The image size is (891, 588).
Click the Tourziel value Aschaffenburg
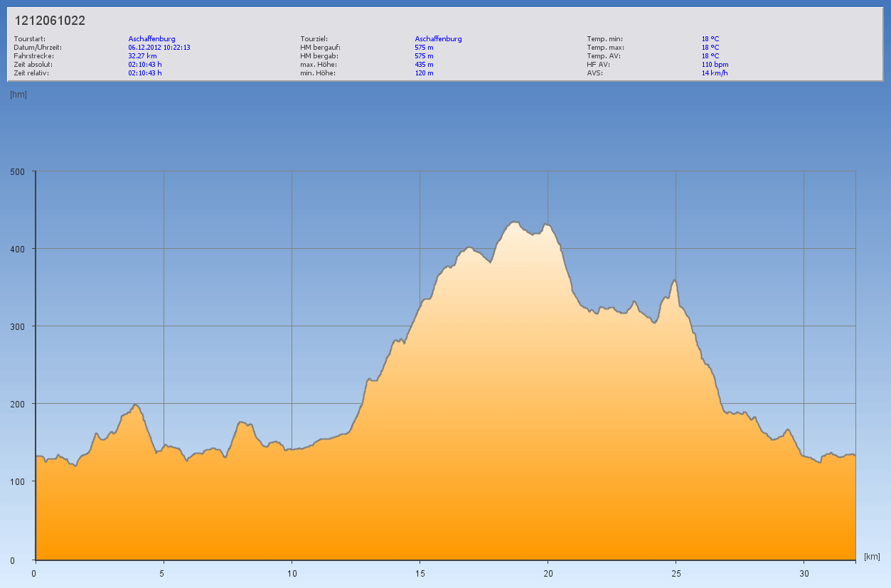(x=438, y=38)
